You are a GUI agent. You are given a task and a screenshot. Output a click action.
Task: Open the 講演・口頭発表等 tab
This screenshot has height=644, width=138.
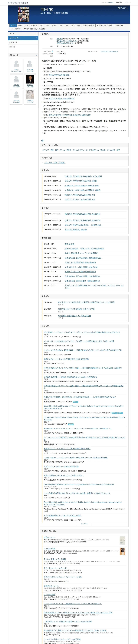88,26
